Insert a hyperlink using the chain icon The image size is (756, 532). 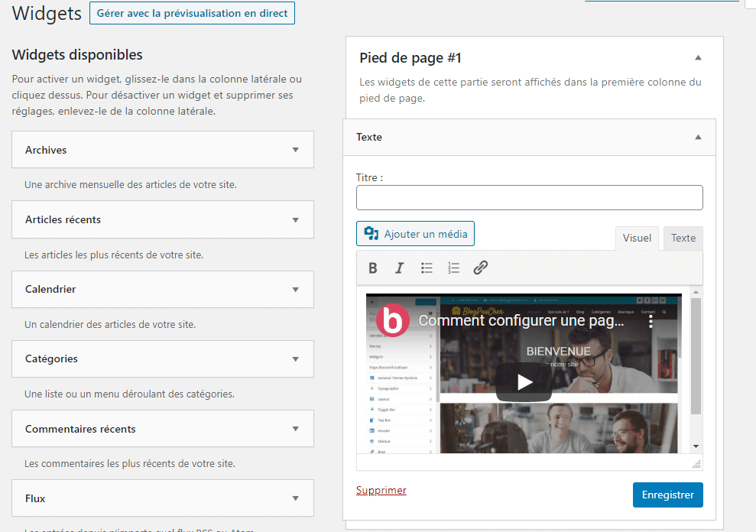pyautogui.click(x=480, y=268)
